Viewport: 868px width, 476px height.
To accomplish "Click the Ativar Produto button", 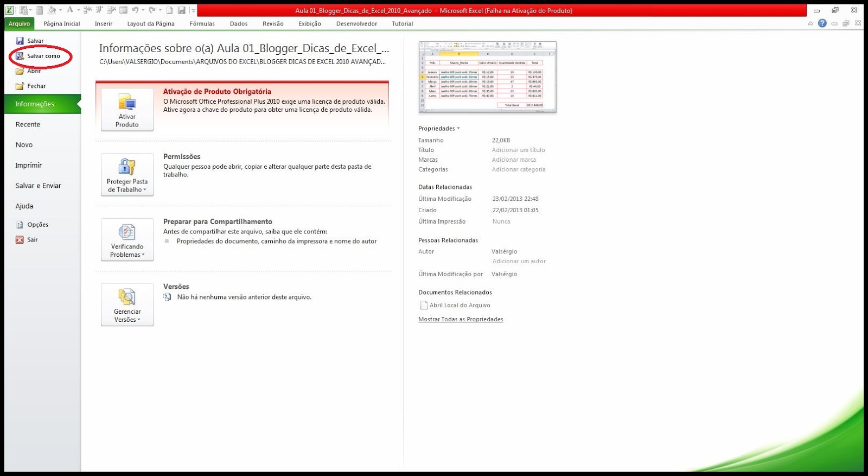I will (127, 110).
